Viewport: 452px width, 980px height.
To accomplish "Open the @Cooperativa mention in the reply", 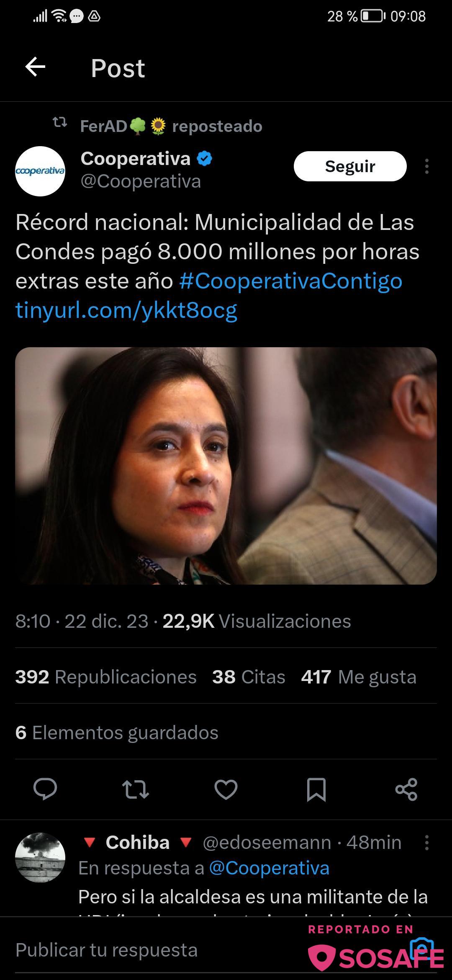I will click(x=269, y=868).
